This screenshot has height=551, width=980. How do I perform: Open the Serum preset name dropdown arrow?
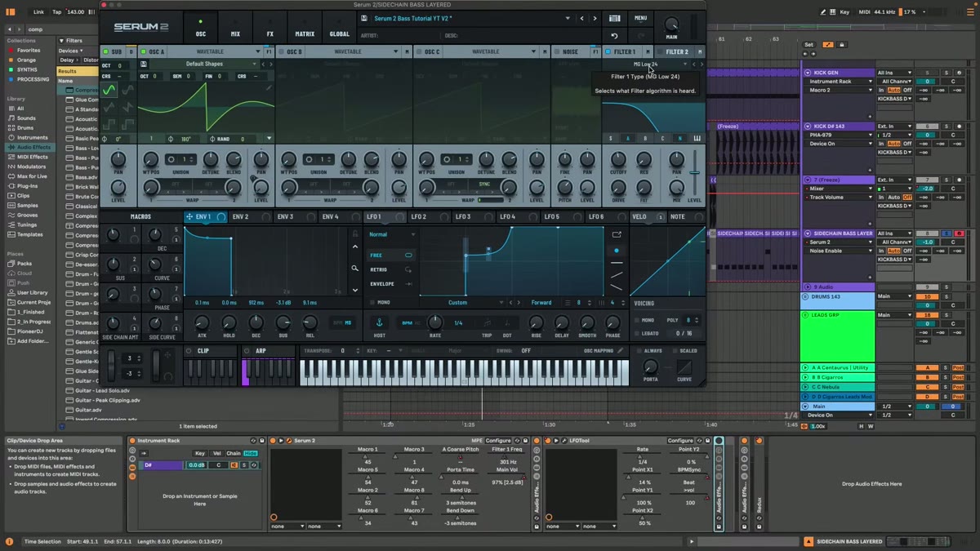click(x=568, y=18)
